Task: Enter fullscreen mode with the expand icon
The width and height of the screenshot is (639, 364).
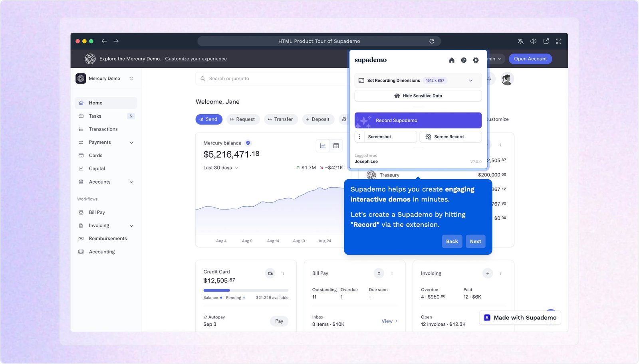Action: point(559,41)
